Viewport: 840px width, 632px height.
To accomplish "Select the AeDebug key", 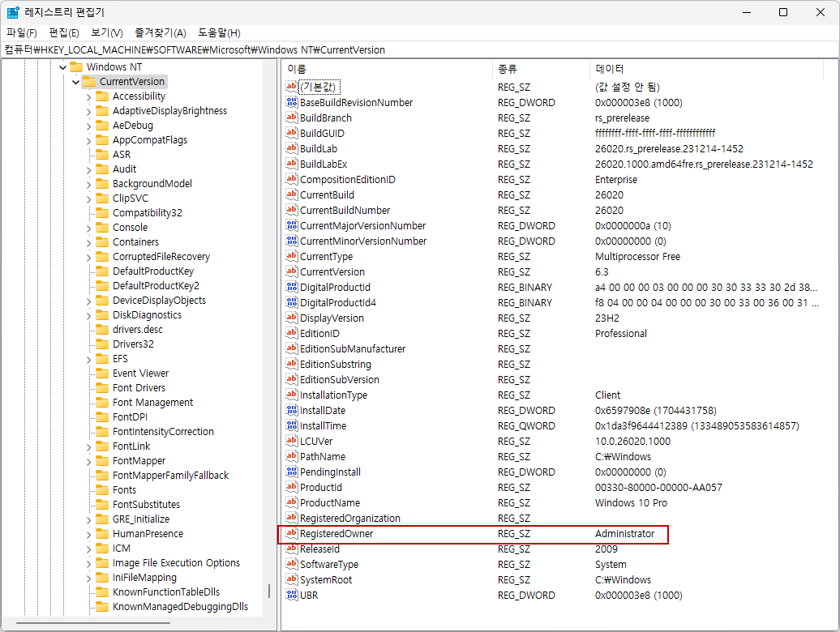I will pos(133,126).
